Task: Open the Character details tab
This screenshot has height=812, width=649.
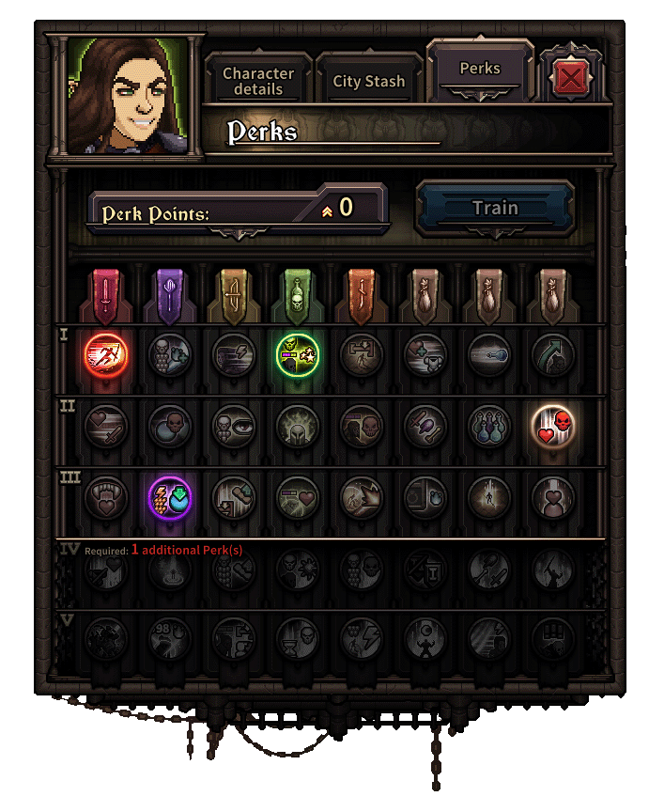Action: pyautogui.click(x=258, y=81)
